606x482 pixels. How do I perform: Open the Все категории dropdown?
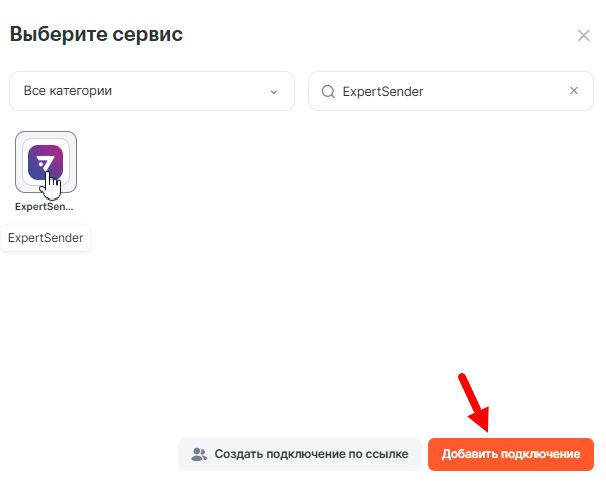point(152,91)
